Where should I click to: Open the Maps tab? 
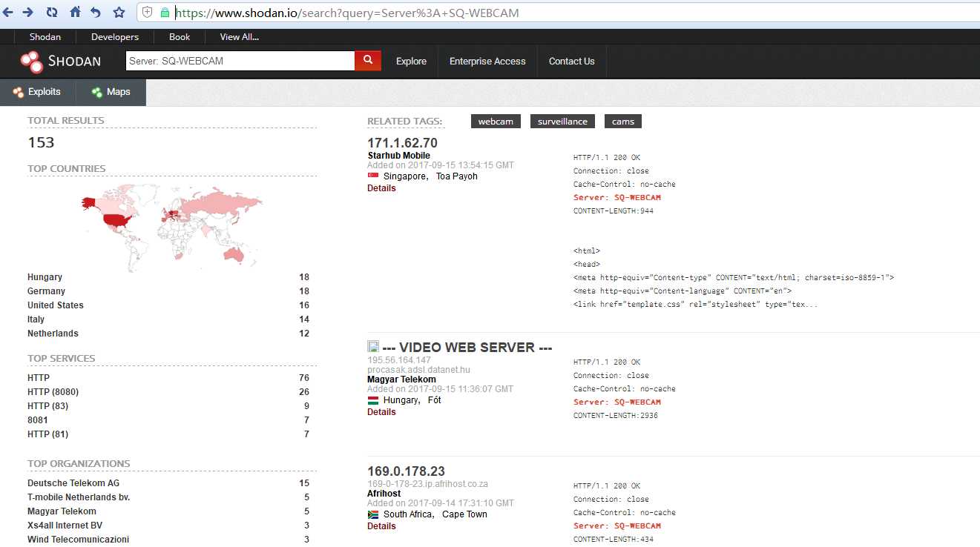click(x=111, y=92)
